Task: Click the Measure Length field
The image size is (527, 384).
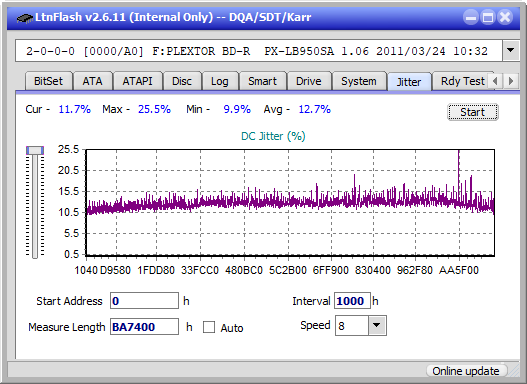Action: point(144,327)
